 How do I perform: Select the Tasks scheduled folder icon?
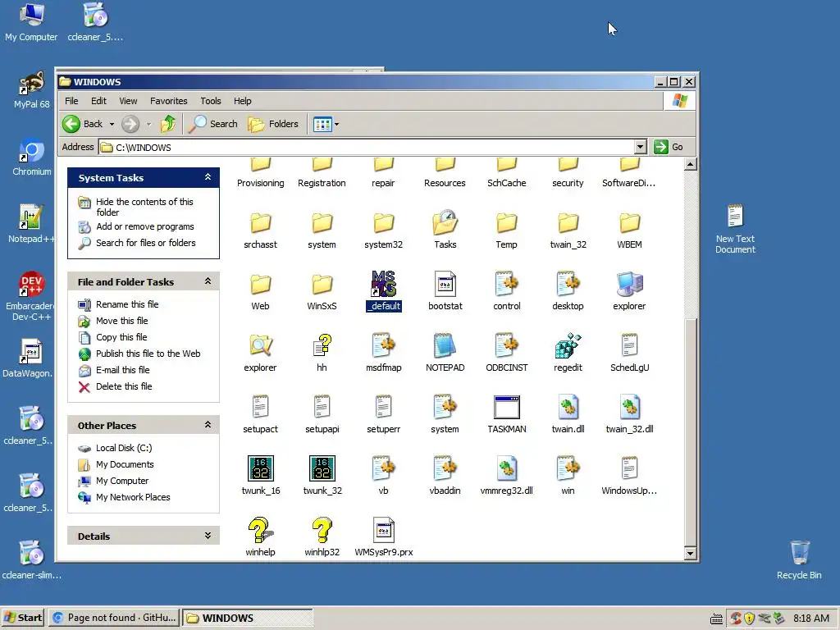(445, 223)
